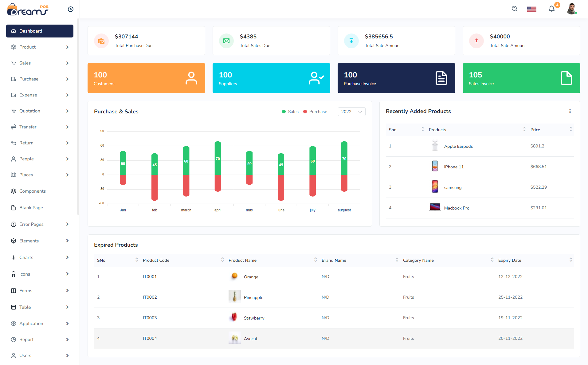Expand the Expense menu chevron

click(x=67, y=95)
